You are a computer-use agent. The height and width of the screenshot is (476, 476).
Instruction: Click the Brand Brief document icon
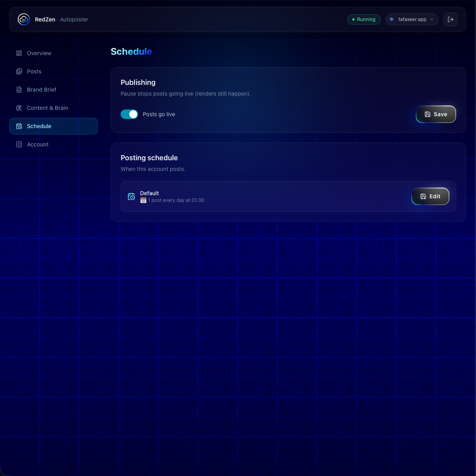19,90
